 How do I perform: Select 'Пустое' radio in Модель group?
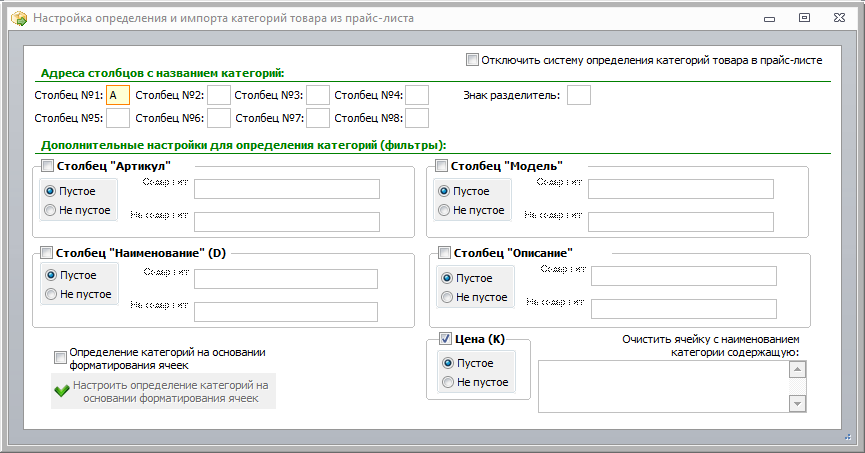[444, 191]
